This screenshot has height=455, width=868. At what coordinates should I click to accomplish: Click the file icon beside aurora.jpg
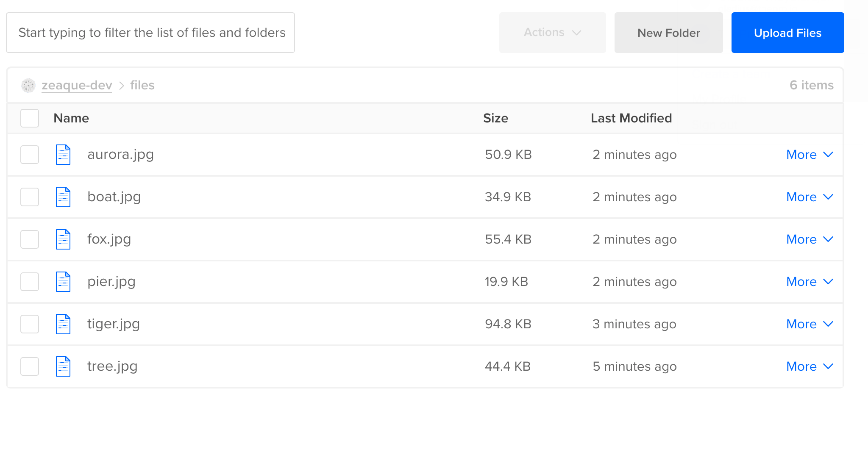(x=63, y=154)
